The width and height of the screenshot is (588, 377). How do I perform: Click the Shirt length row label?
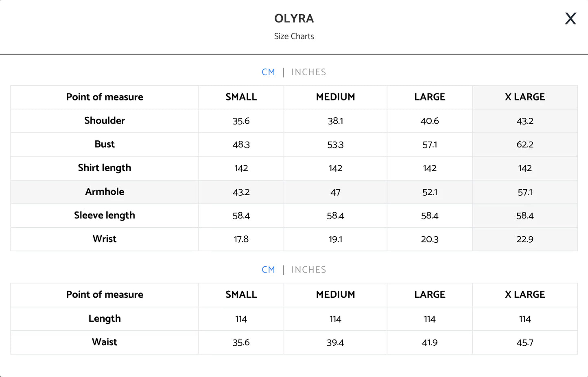click(105, 168)
